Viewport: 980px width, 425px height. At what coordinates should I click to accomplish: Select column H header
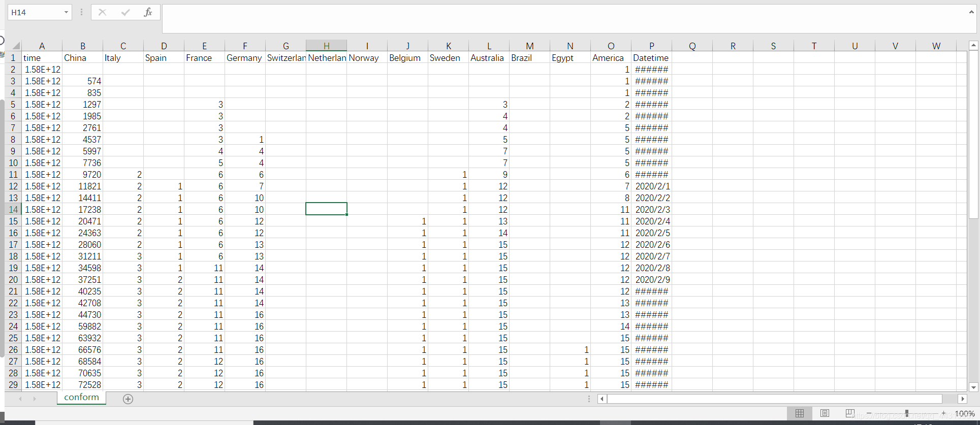coord(326,46)
